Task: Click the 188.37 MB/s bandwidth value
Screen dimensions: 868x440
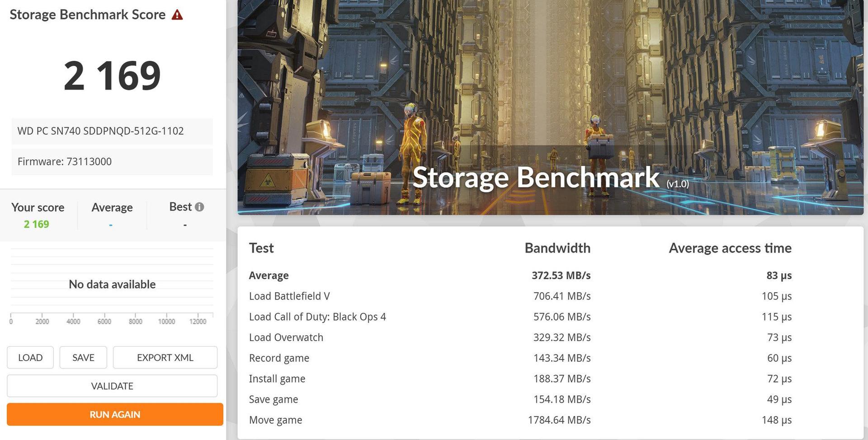Action: (562, 379)
